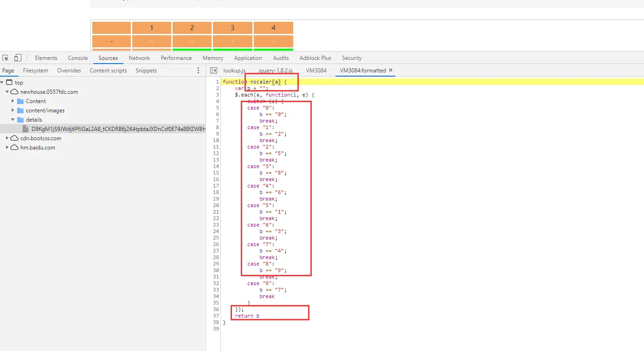Viewport: 644px width, 351px height.
Task: Select the Page navigator tab
Action: click(8, 71)
